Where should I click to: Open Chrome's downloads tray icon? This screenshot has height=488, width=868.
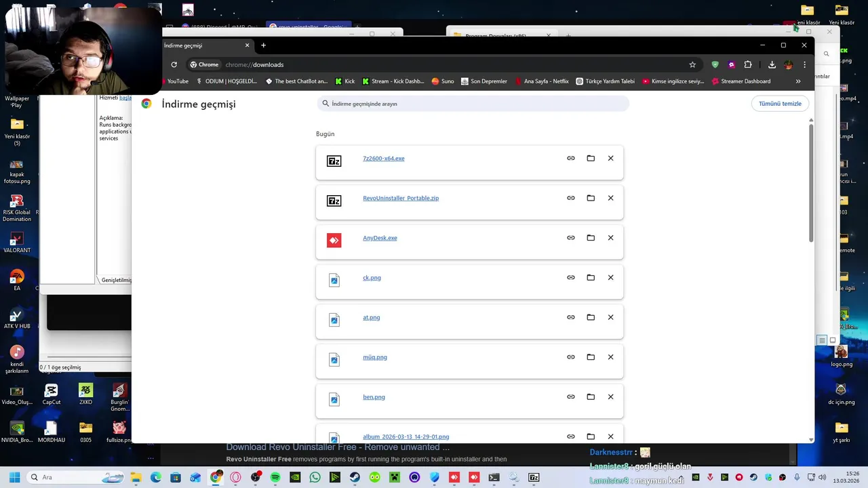772,64
